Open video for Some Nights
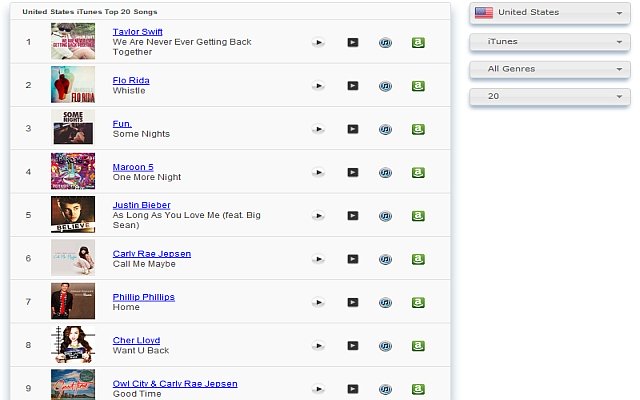The image size is (640, 400). tap(353, 129)
